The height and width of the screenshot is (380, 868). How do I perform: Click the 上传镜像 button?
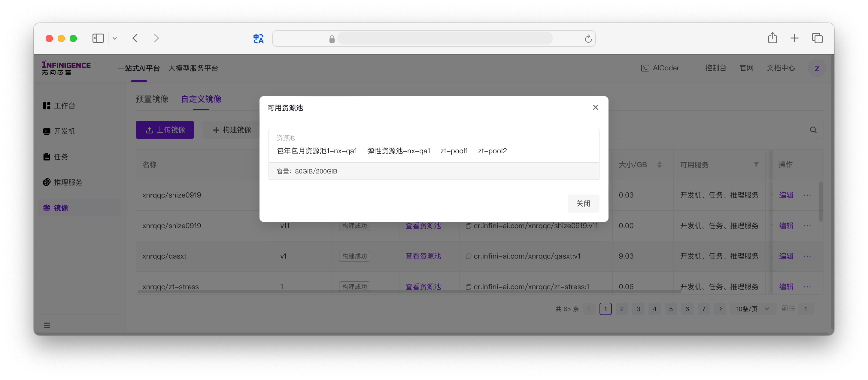pyautogui.click(x=165, y=130)
